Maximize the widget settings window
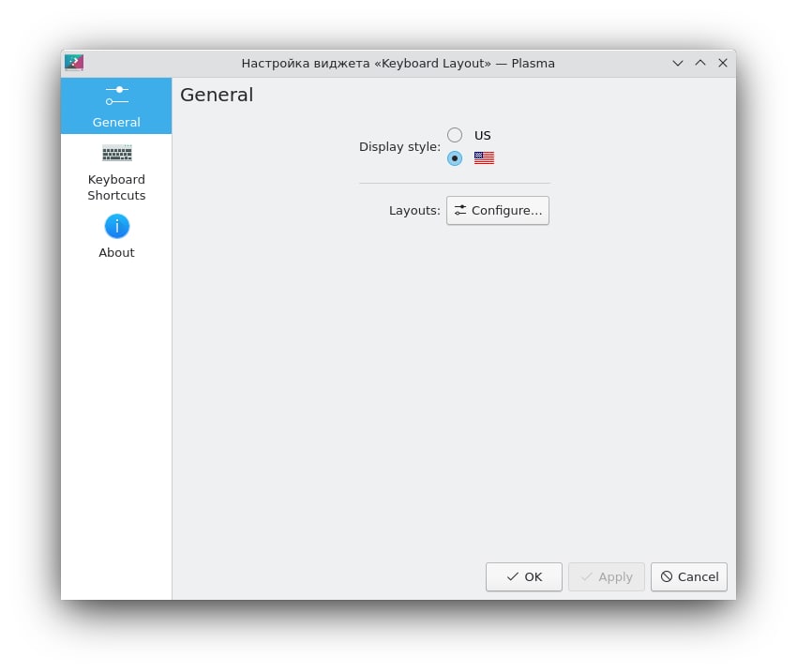 700,63
